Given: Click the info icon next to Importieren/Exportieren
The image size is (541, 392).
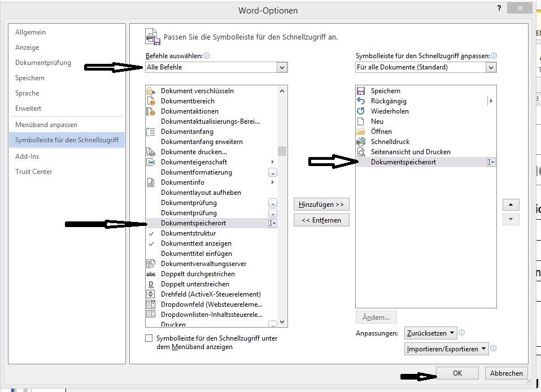Looking at the screenshot, I should (x=494, y=349).
